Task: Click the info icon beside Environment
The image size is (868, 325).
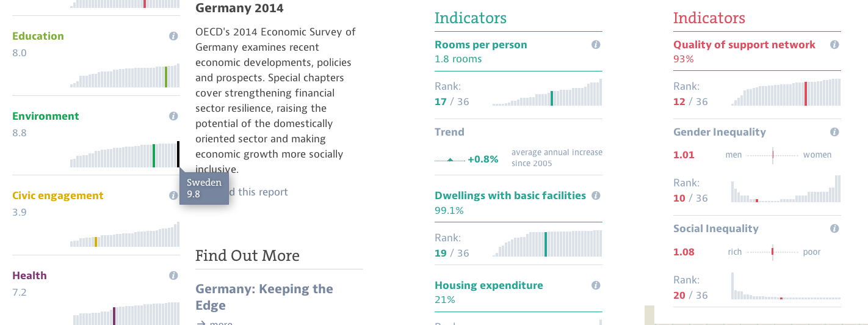Action: (x=173, y=116)
